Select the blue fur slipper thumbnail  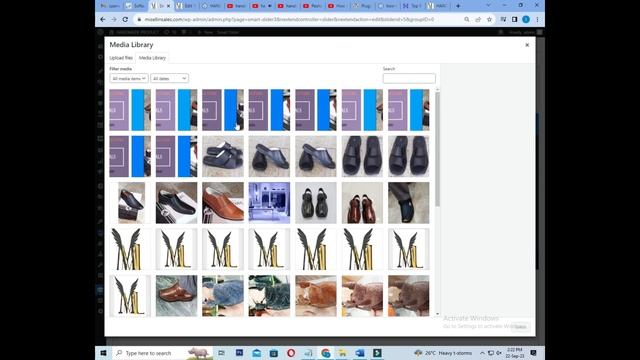tap(223, 296)
